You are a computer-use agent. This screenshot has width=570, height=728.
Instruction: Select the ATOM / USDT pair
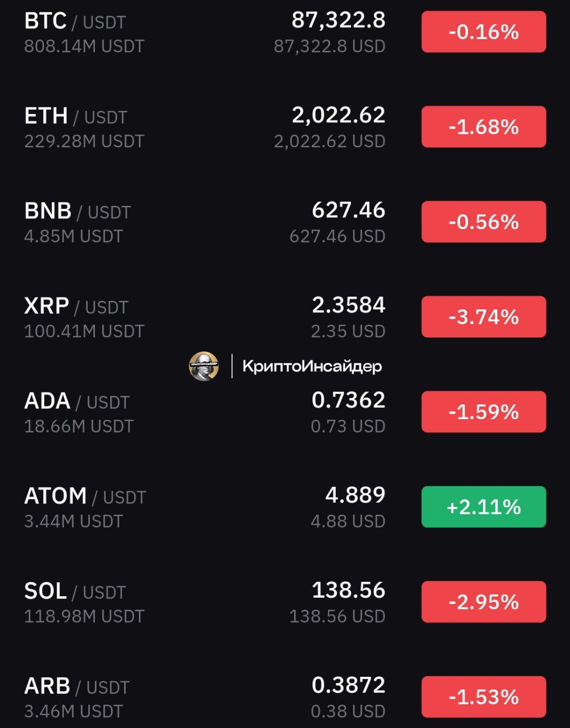tap(285, 507)
